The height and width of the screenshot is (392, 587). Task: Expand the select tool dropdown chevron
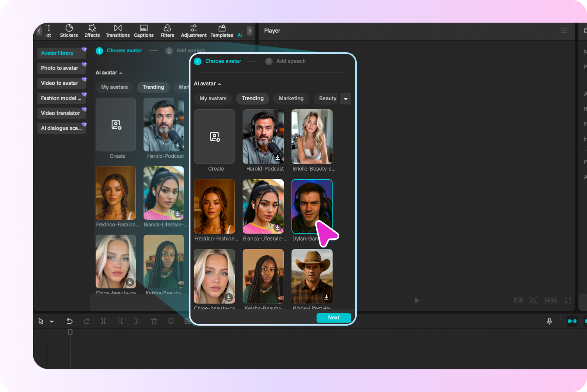coord(51,321)
